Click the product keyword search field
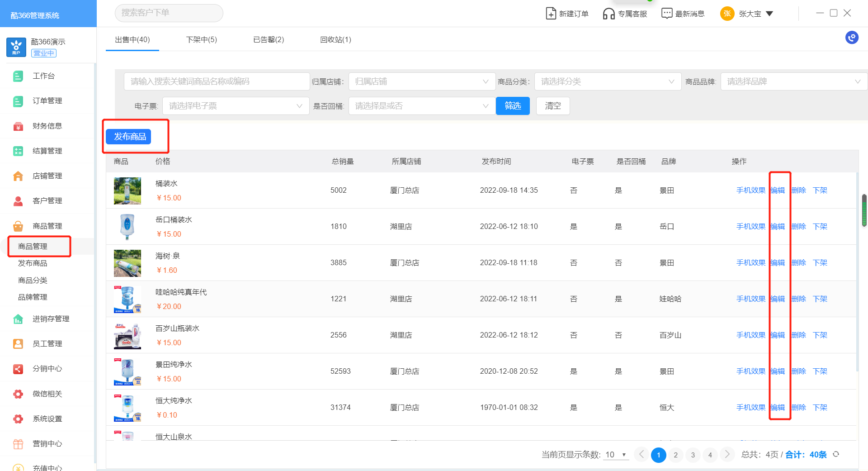The height and width of the screenshot is (471, 868). tap(217, 81)
